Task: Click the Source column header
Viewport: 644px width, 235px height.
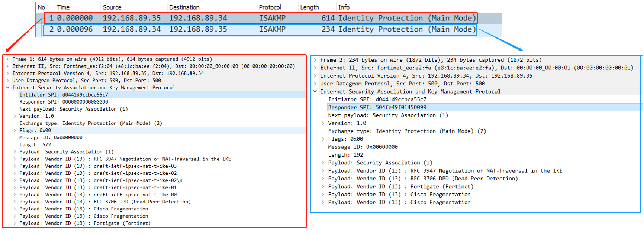Action: click(x=112, y=7)
